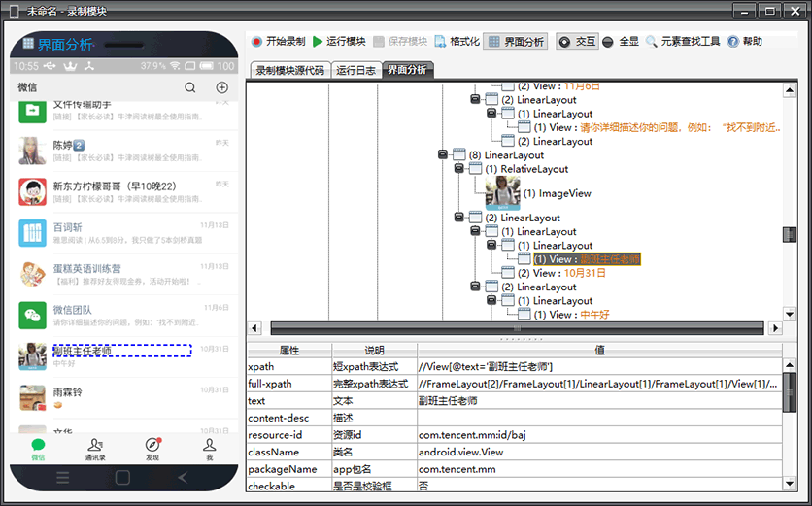Run the module with 运行模块
The height and width of the screenshot is (506, 812).
(339, 42)
